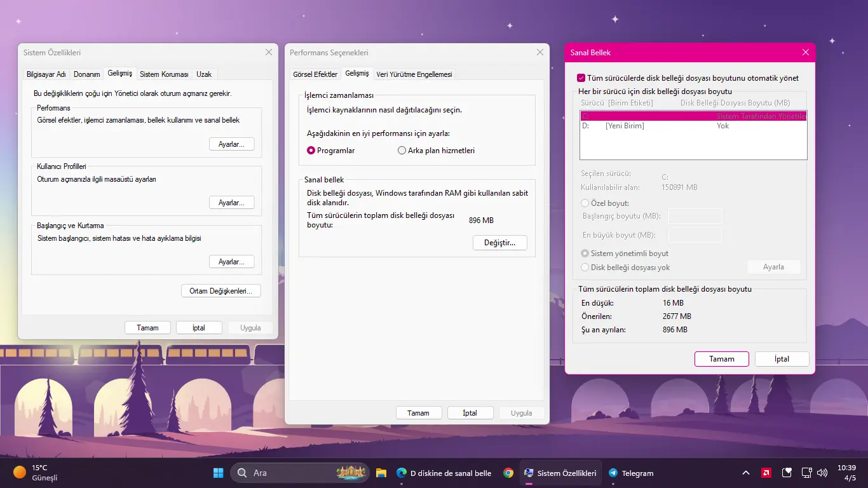Open the Sistem Koruması tab

[164, 74]
